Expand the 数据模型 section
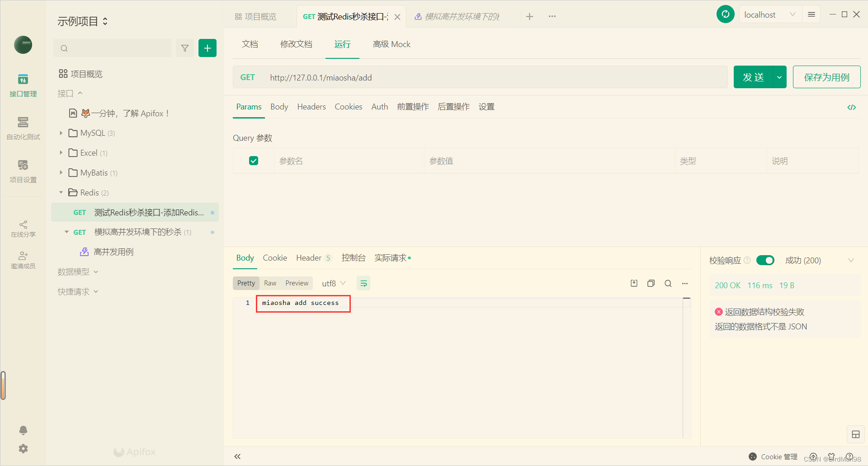The image size is (868, 466). pos(78,272)
